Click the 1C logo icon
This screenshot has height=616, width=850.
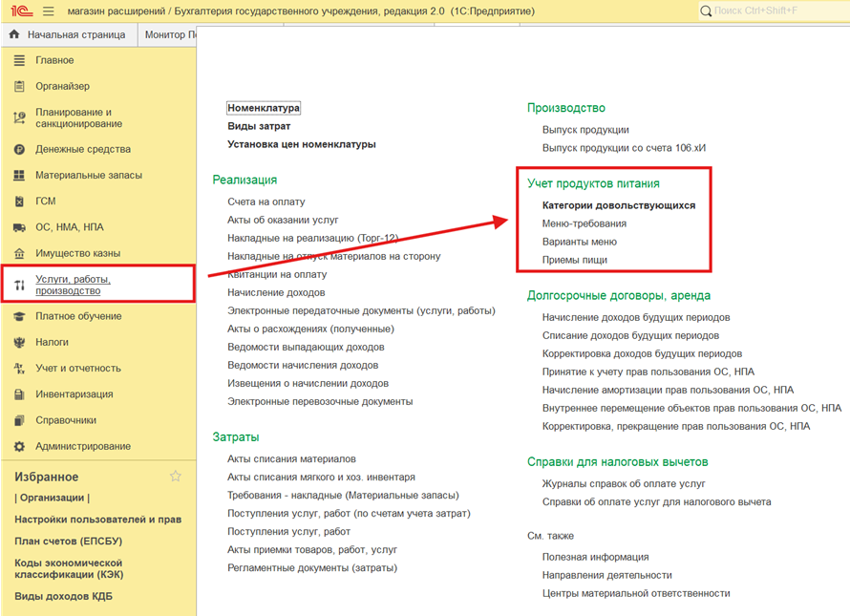(22, 11)
